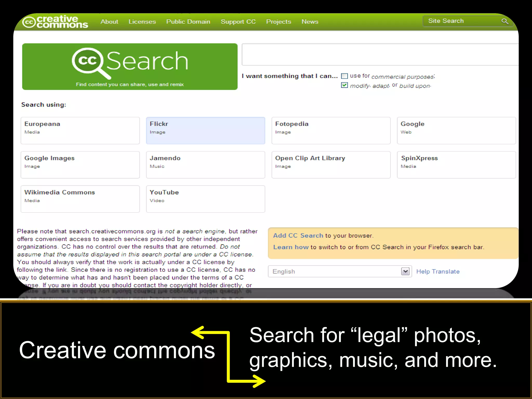Select SpinXpress media search
The image size is (532, 399).
pos(456,165)
